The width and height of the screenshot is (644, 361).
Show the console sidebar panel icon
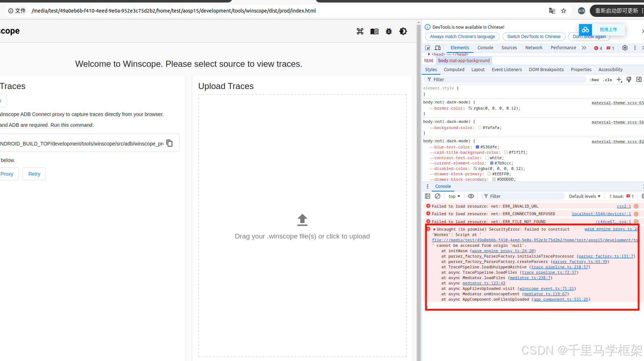[428, 196]
